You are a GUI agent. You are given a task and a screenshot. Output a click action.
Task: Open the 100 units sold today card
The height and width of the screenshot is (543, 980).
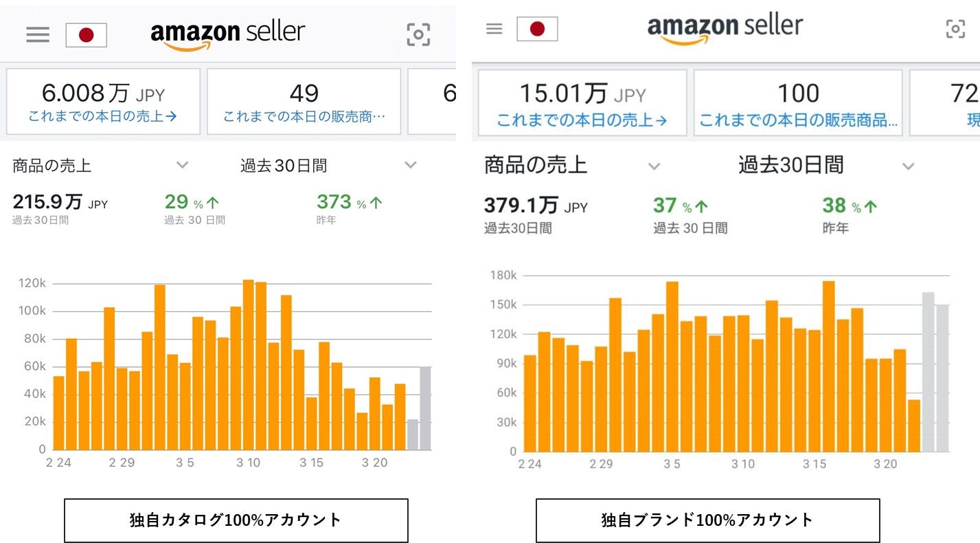coord(798,103)
